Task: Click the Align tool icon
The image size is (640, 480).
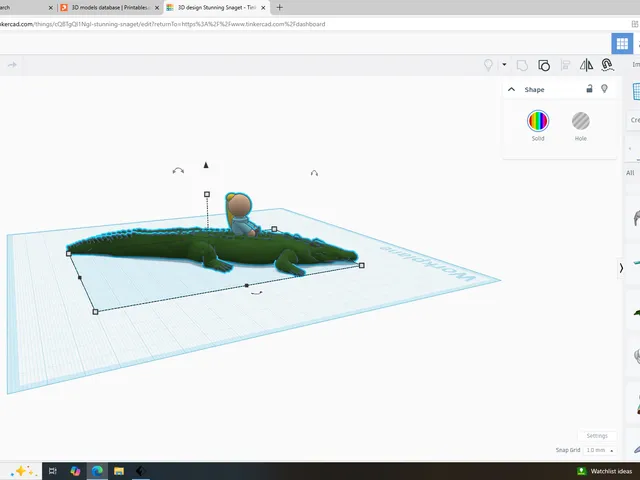Action: tap(565, 65)
